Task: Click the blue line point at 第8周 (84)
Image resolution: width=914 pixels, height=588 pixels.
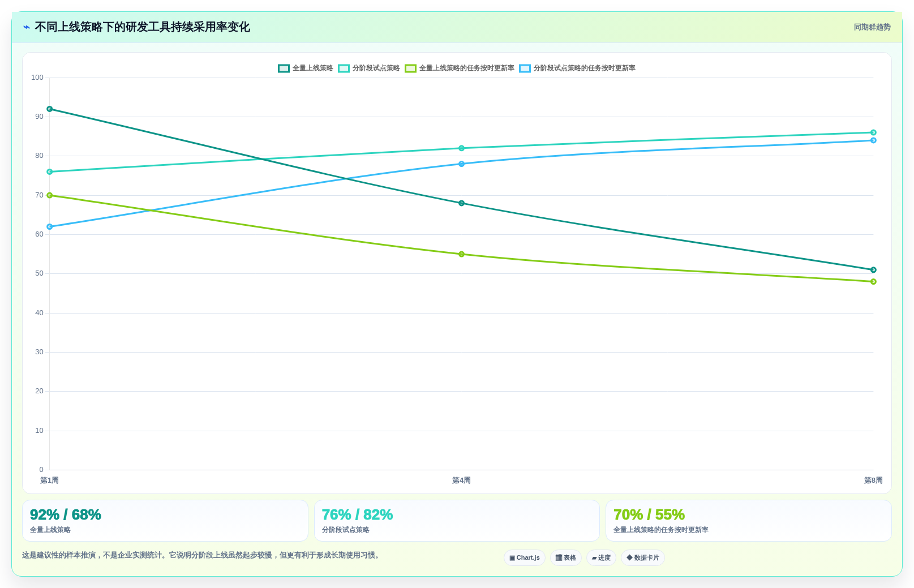Action: tap(873, 140)
